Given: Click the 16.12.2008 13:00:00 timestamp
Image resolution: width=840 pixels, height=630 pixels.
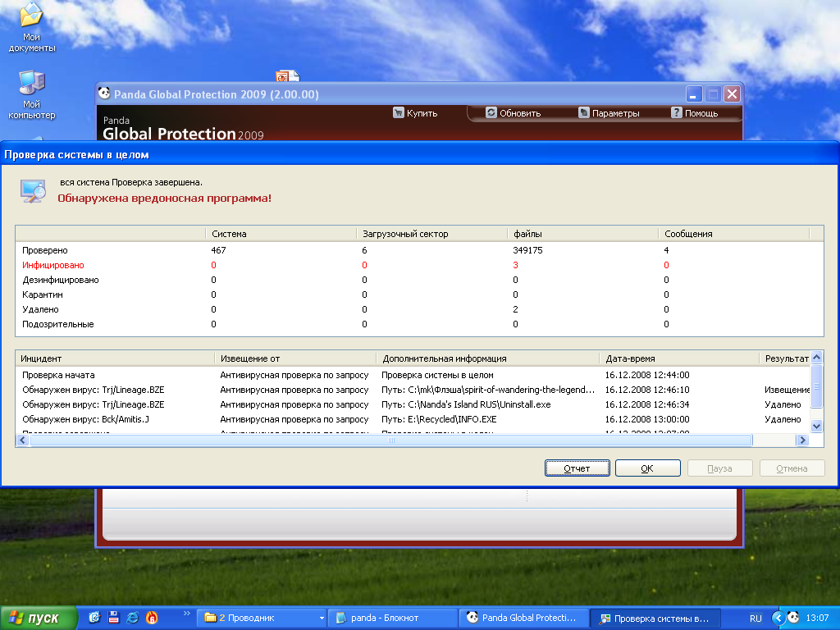Looking at the screenshot, I should coord(647,419).
